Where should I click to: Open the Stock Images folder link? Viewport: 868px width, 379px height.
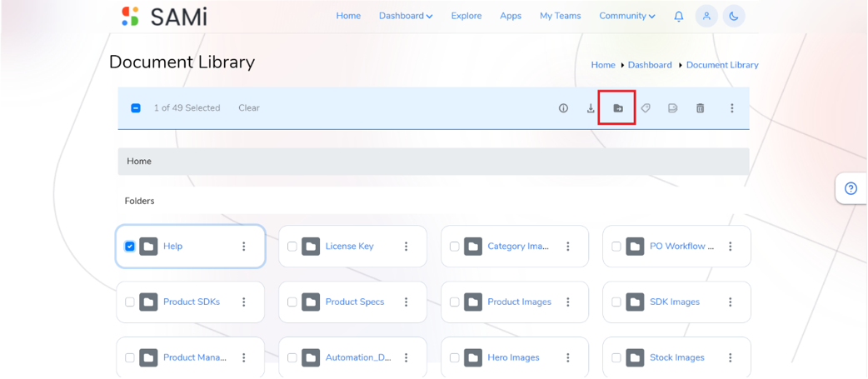click(677, 358)
